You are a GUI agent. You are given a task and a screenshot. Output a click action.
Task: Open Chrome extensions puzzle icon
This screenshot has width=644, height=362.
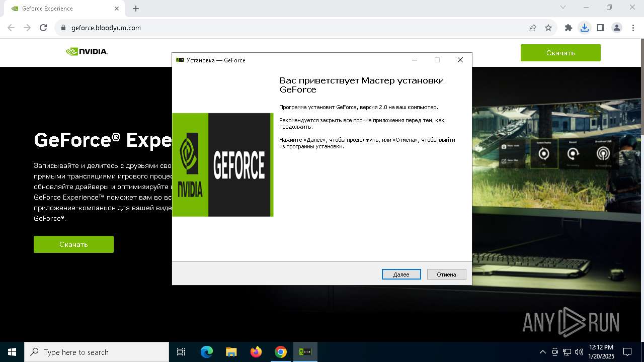(569, 28)
